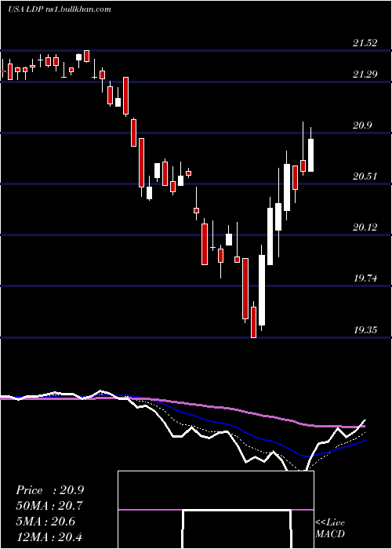Image resolution: width=392 pixels, height=549 pixels.
Task: Click the 20.12 price level label
Action: (365, 227)
